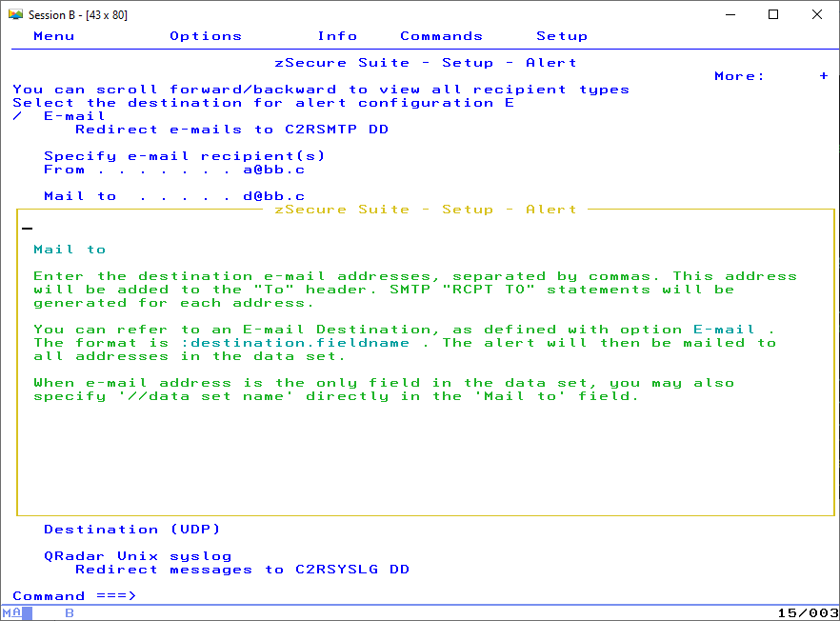Click the Destination (UDP) label
840x621 pixels.
click(x=131, y=530)
